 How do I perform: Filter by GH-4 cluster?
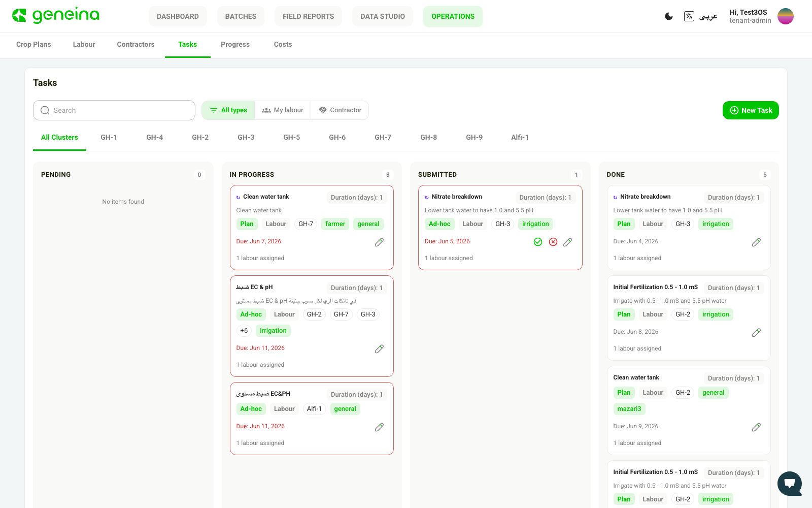click(x=154, y=138)
